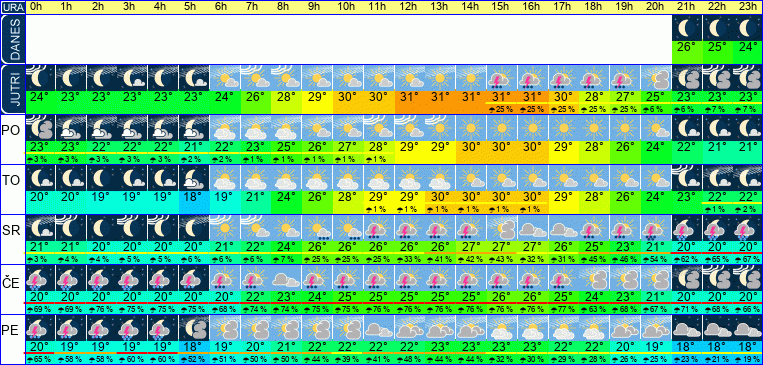Select the JUTRI day tab
Image resolution: width=763 pixels, height=365 pixels.
13,90
